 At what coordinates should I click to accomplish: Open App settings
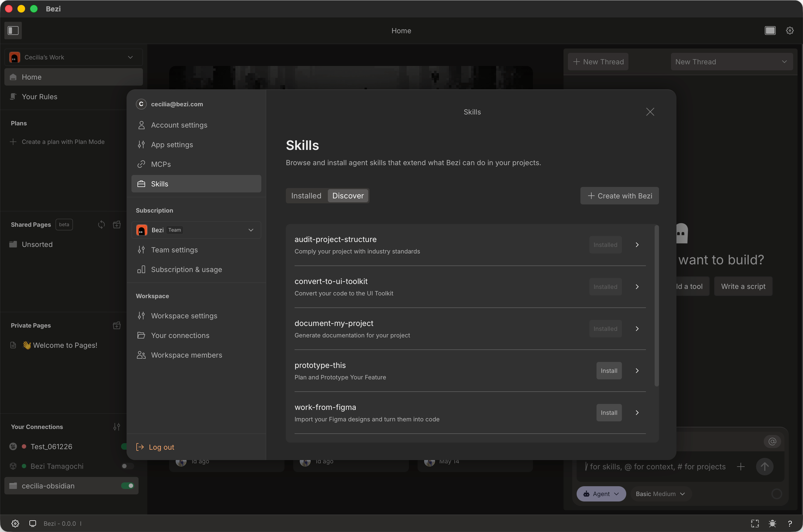click(196, 144)
